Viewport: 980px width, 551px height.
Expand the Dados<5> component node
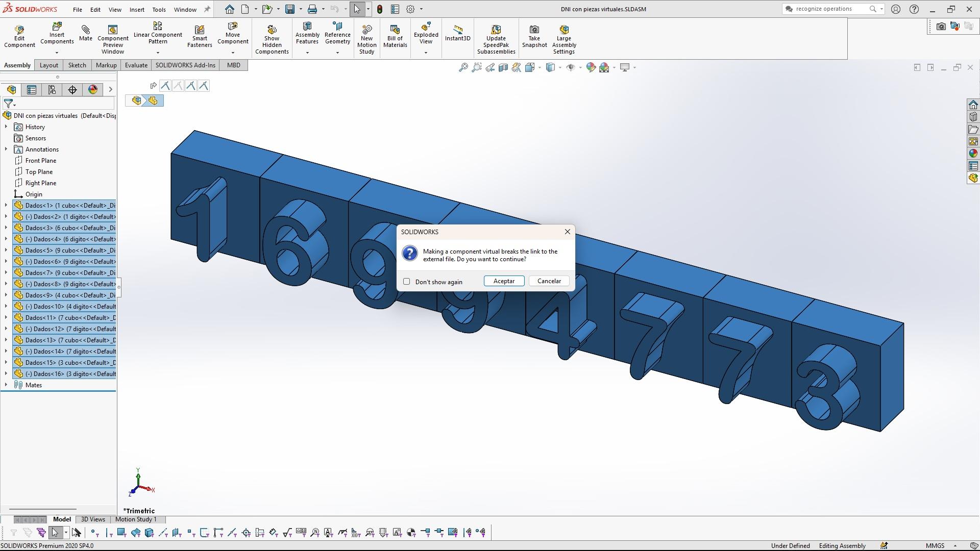6,250
